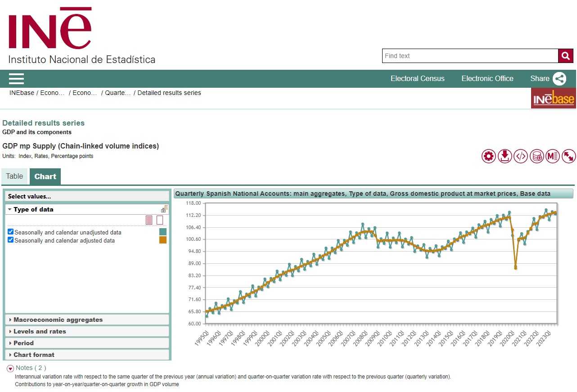Open the Electoral Census menu link

click(x=417, y=79)
